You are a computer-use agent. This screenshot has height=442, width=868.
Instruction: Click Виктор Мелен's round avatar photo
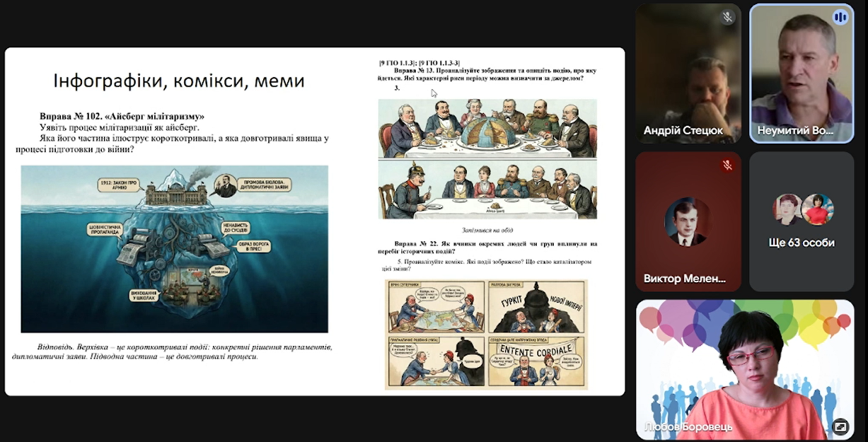click(688, 221)
